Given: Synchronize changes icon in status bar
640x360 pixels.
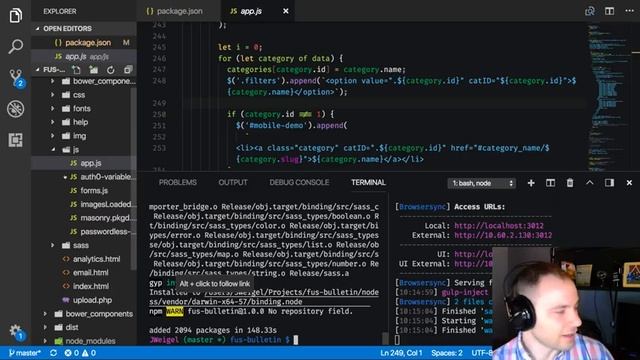Looking at the screenshot, I should [x=53, y=353].
